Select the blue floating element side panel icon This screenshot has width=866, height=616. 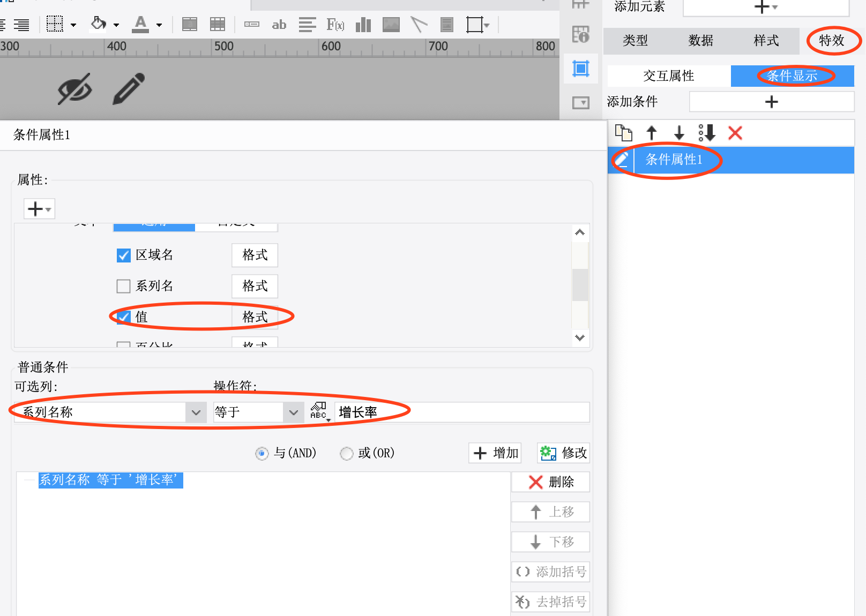580,69
